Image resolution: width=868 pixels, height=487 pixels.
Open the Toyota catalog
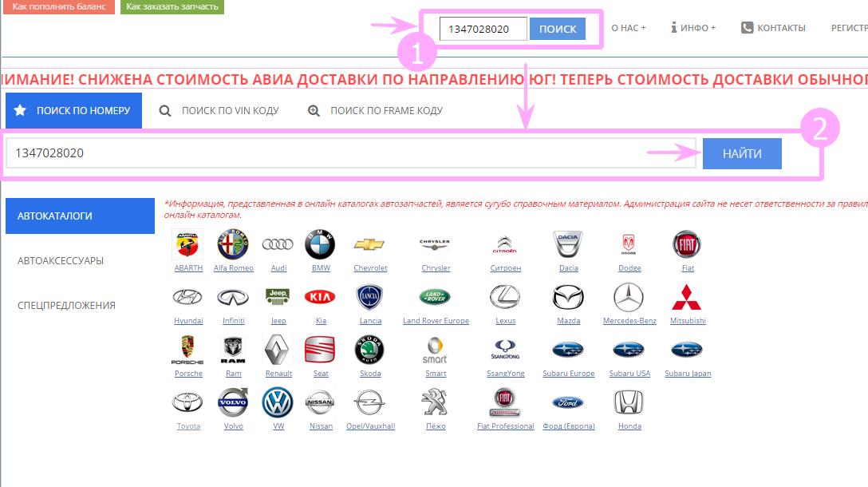coord(187,402)
